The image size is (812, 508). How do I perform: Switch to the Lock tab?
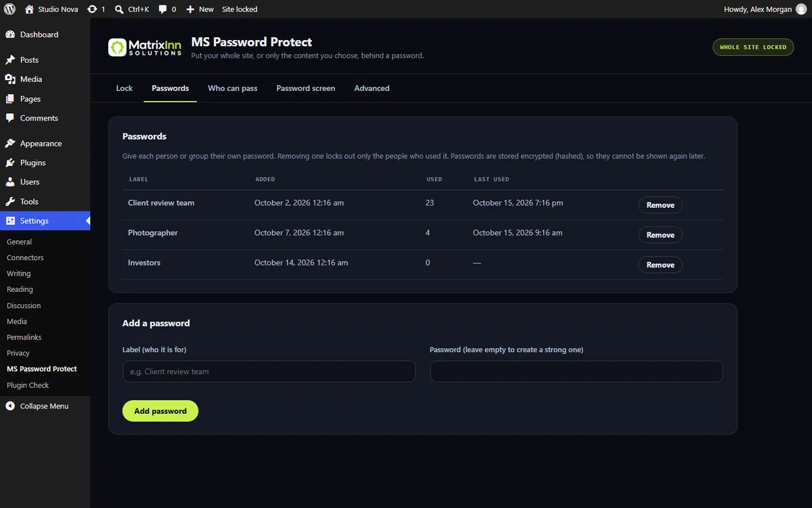(x=125, y=88)
